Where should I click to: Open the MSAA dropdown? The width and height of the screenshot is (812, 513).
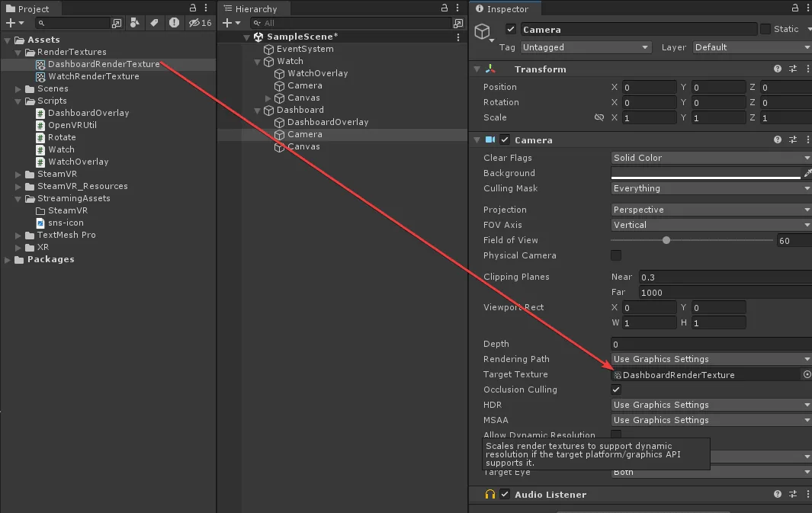[x=711, y=420]
